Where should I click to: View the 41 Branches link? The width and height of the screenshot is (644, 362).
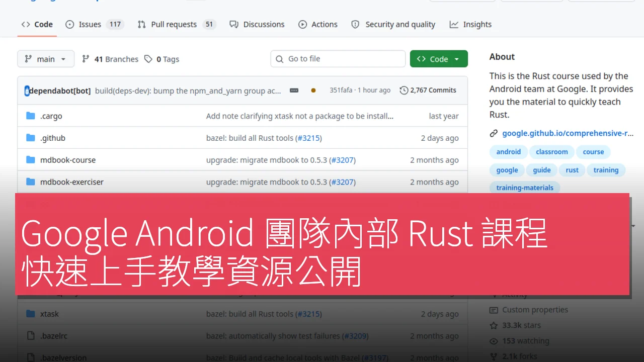[110, 59]
